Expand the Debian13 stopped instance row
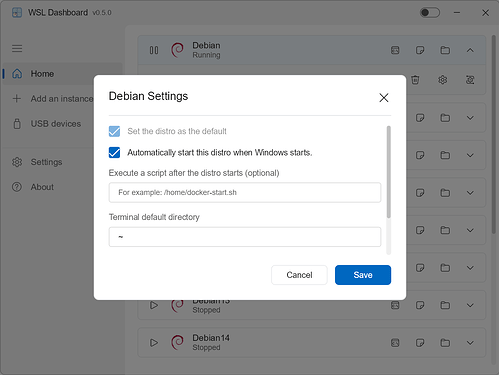Viewport: 499px width, 375px height. point(470,305)
